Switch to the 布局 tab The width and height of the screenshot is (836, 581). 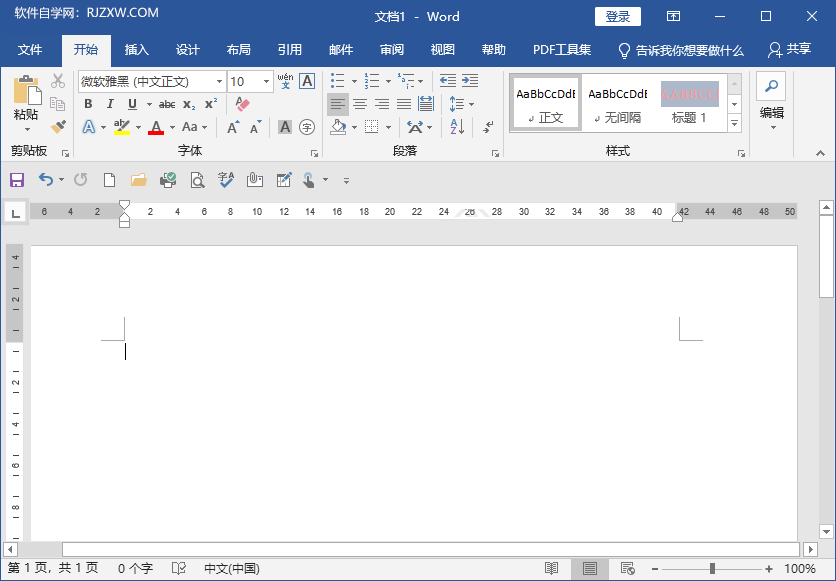tap(238, 50)
